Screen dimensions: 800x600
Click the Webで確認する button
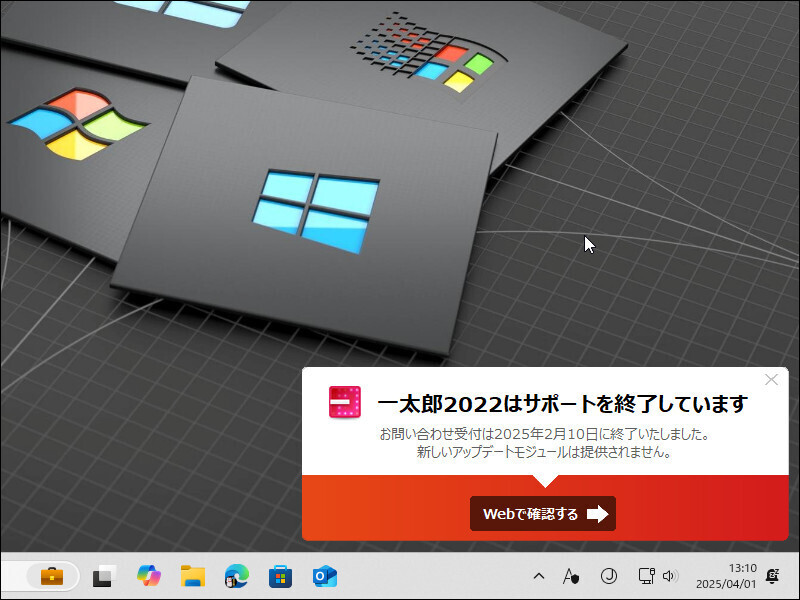[543, 513]
